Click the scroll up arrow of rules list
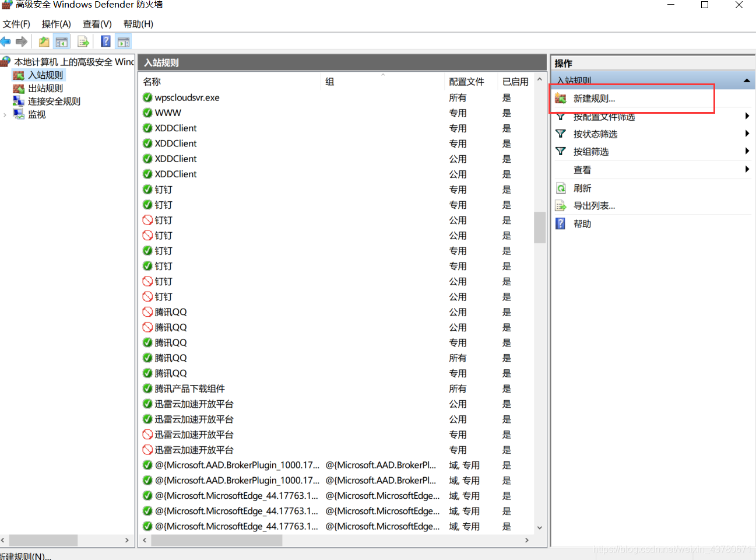Screen dimensions: 756x560 [540, 79]
